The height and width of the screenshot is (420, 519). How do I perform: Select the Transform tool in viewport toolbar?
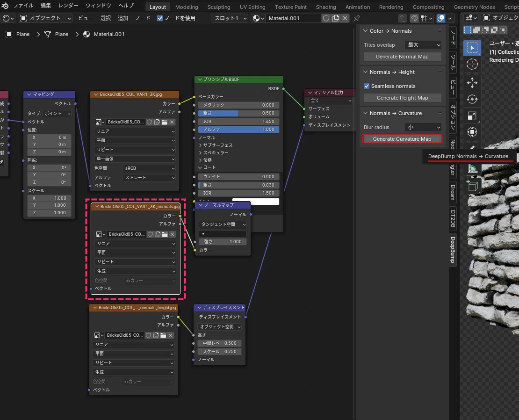pyautogui.click(x=472, y=132)
